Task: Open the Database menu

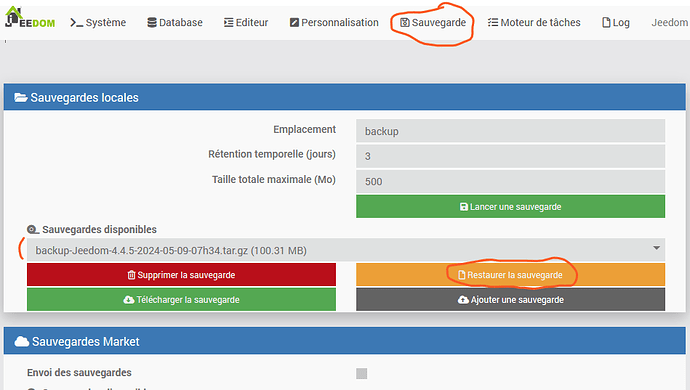Action: tap(175, 22)
